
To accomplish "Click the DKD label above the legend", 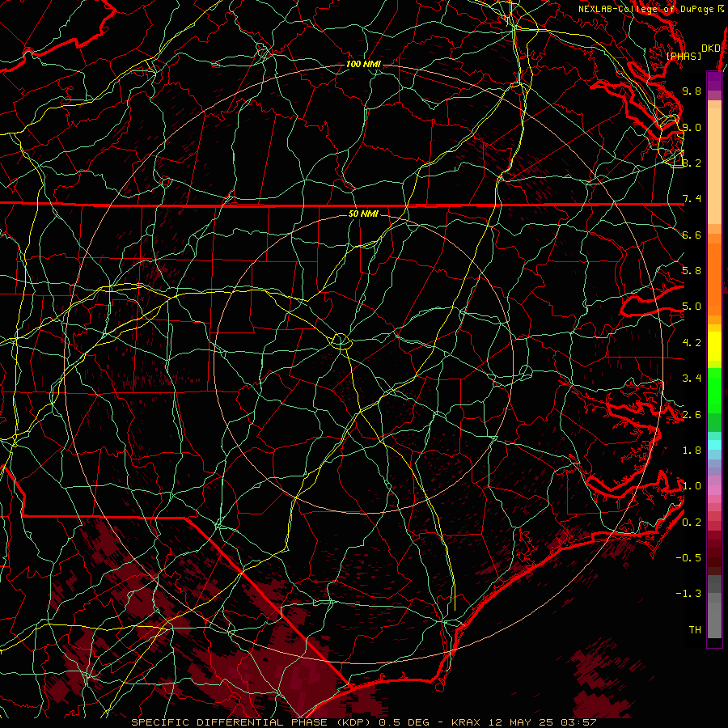I will tap(710, 49).
